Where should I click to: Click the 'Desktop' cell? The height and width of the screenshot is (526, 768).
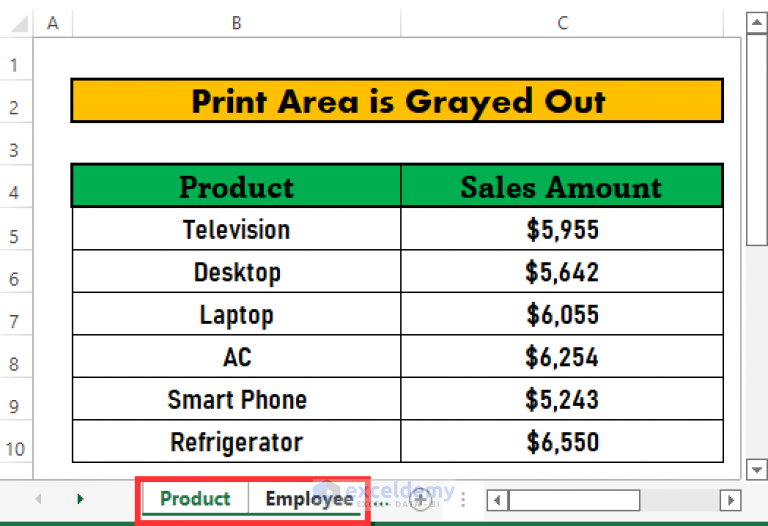click(x=236, y=272)
